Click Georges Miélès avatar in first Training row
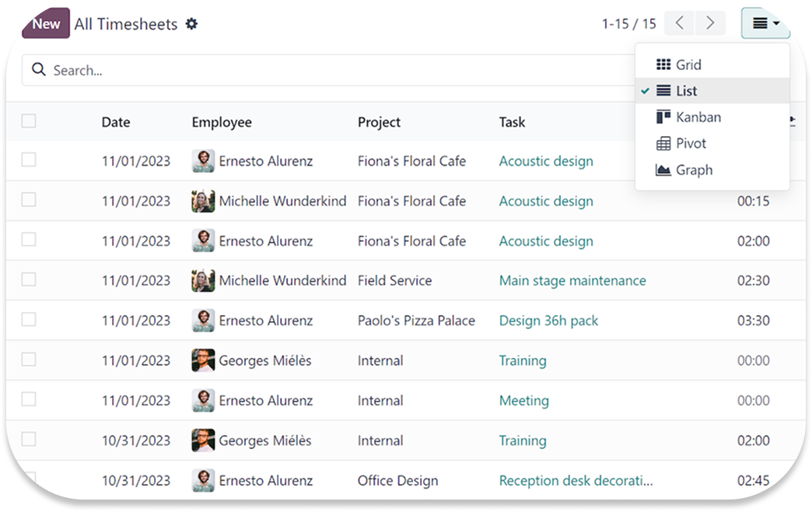This screenshot has width=812, height=512. tap(203, 360)
